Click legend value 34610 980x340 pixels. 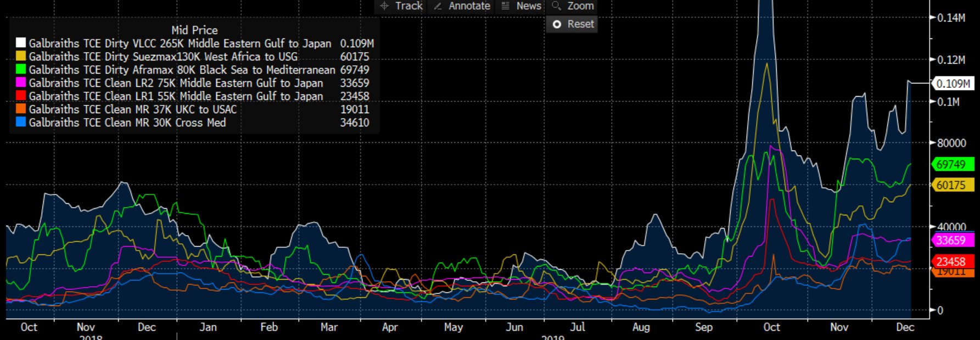pos(355,122)
